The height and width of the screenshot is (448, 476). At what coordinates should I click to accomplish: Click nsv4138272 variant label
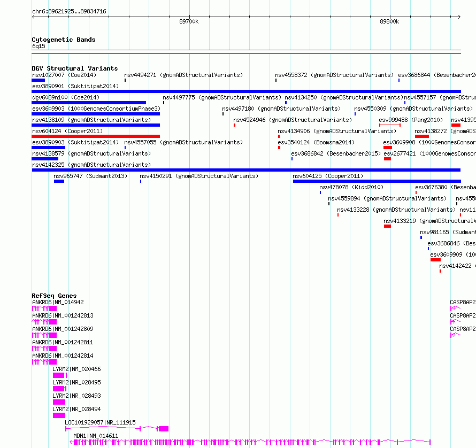pyautogui.click(x=445, y=131)
